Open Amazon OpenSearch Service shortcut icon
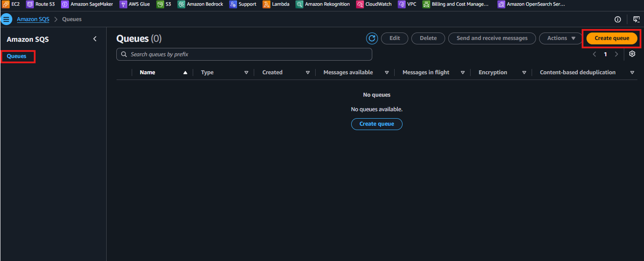This screenshot has height=261, width=644. 501,4
